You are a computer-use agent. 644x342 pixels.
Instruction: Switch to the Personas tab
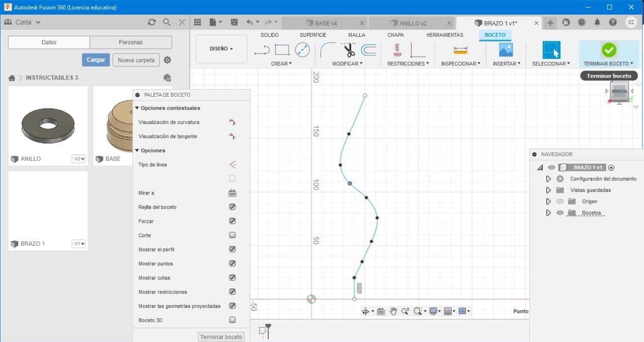click(x=131, y=42)
